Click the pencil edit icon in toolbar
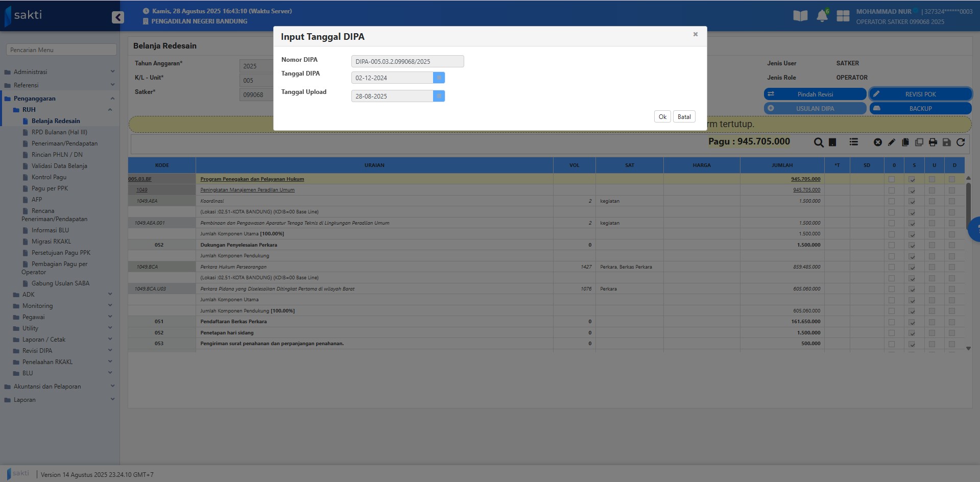This screenshot has height=482, width=980. [x=891, y=142]
